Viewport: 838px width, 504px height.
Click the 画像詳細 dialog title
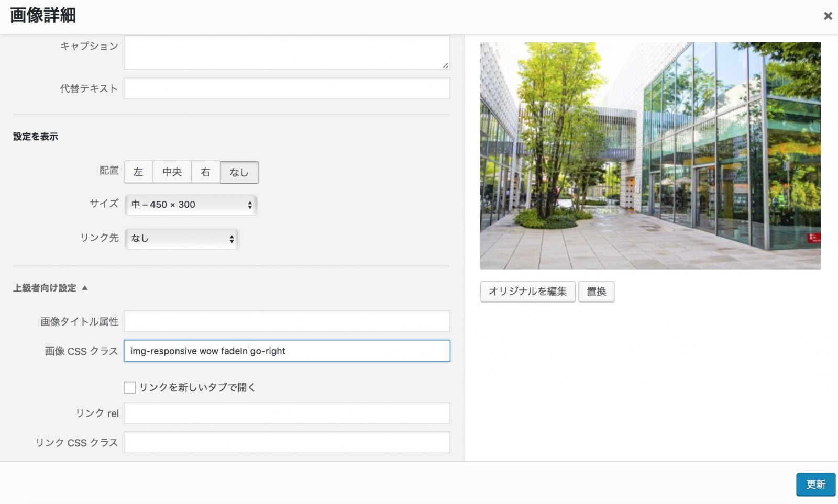[43, 15]
